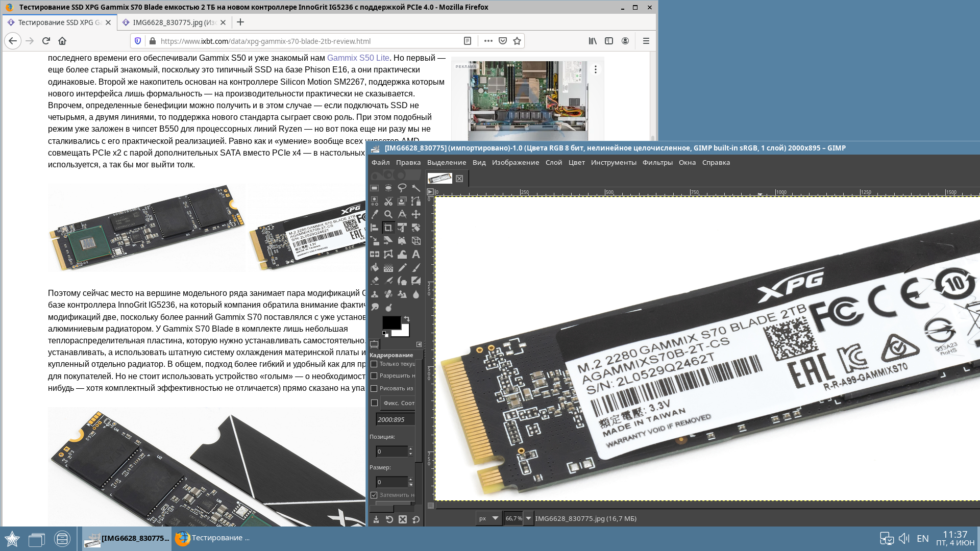
Task: Click the Firefox URL address field
Action: coord(306,41)
